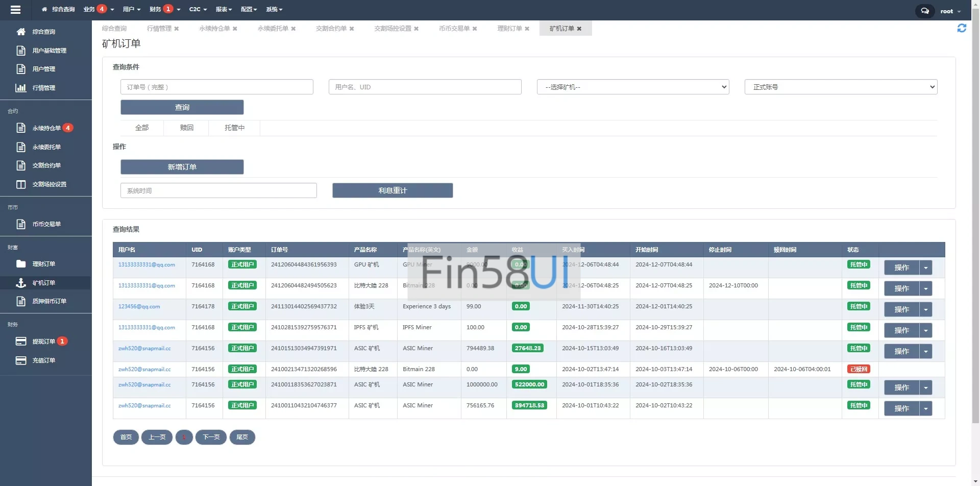Screen dimensions: 980x486
Task: Click the 新增订单 button
Action: coord(182,167)
